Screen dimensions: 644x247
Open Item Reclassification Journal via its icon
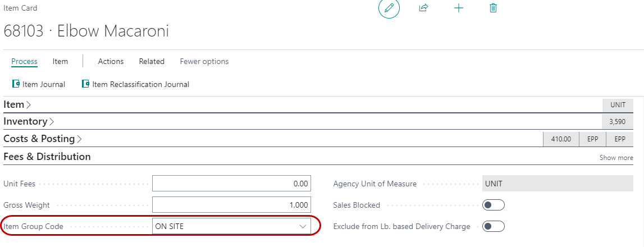pyautogui.click(x=85, y=84)
